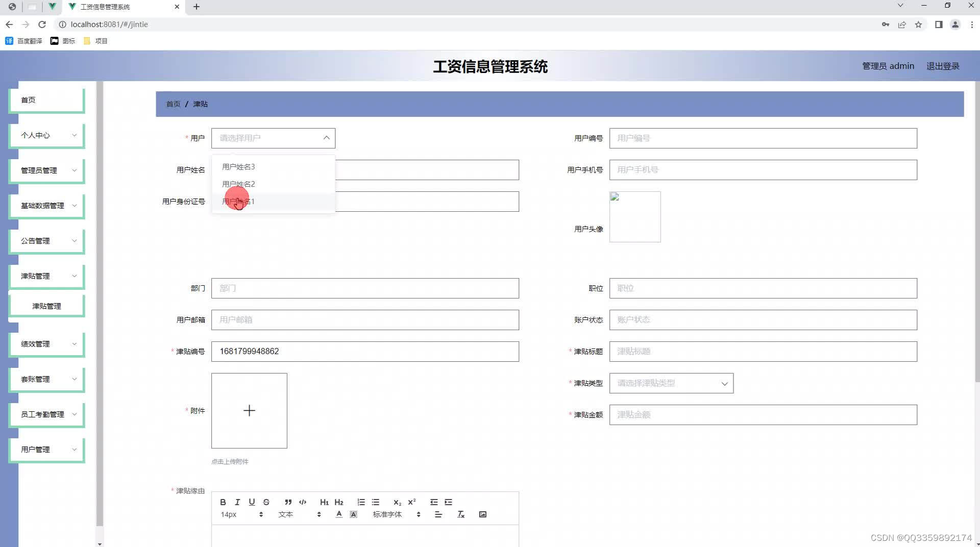Viewport: 980px width, 547px height.
Task: Choose 用户姓名1 from the dropdown list
Action: pos(274,202)
